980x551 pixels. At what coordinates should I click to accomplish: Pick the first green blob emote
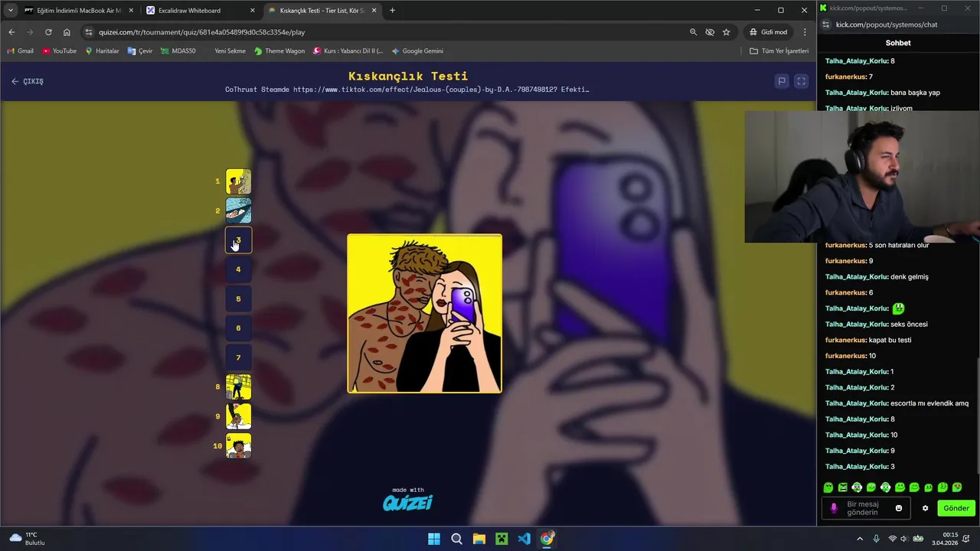click(828, 487)
